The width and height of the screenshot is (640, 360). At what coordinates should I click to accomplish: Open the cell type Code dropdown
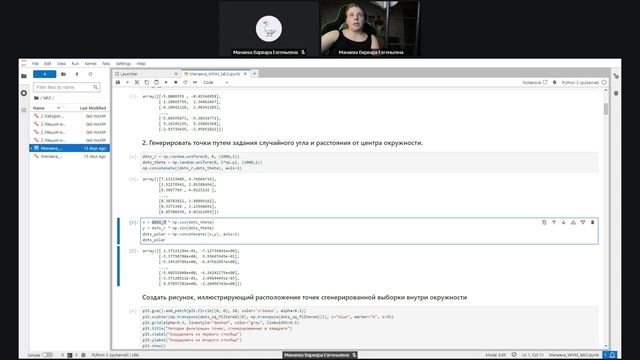click(216, 82)
